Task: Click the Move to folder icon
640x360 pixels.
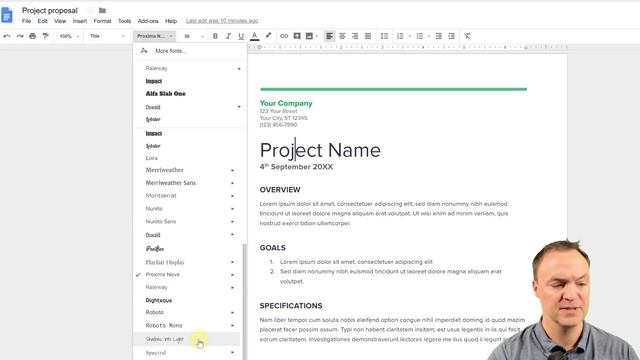Action: click(x=102, y=11)
